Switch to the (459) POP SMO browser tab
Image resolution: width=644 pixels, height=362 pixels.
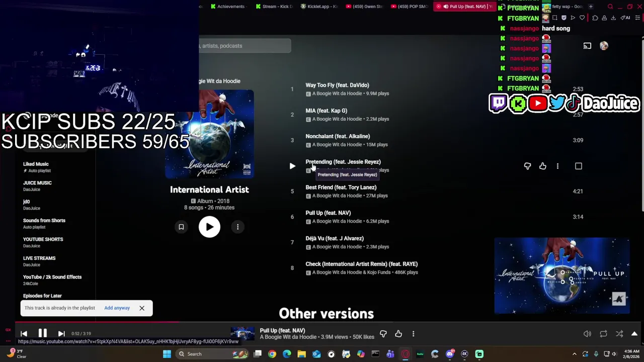coord(409,7)
